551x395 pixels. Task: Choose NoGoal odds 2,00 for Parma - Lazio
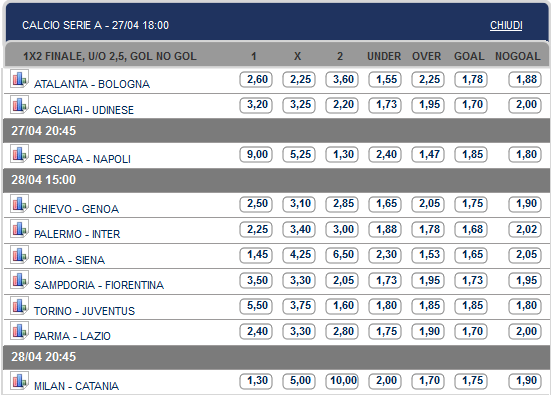pyautogui.click(x=525, y=331)
